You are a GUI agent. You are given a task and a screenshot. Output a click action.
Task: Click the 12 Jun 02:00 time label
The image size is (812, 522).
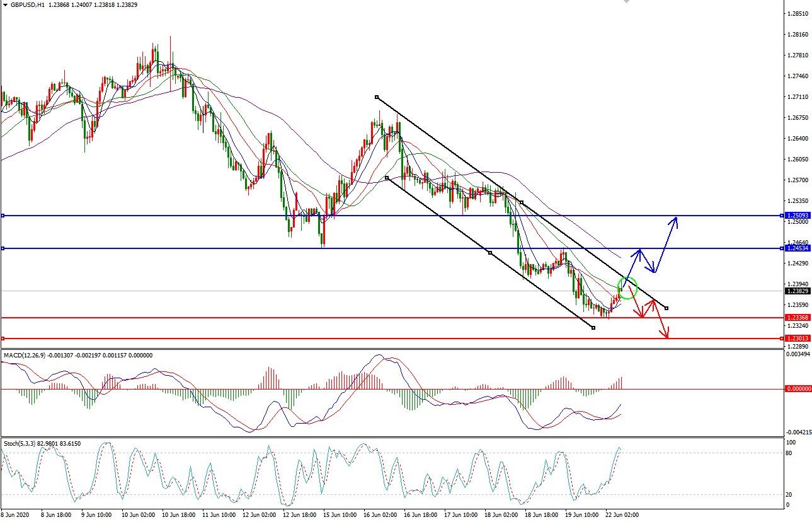pyautogui.click(x=259, y=515)
